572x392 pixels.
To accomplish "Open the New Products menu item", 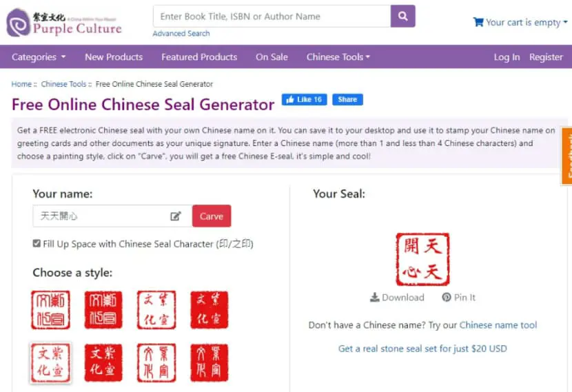I will coord(114,57).
